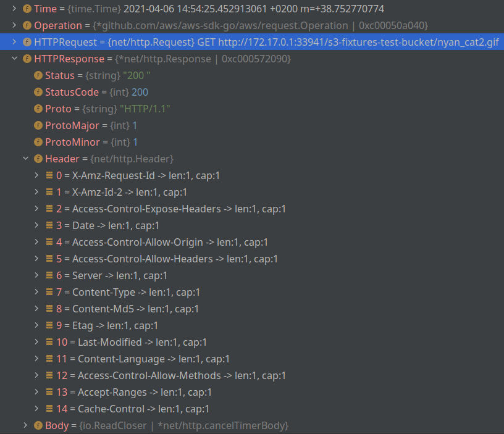
Task: Click the *net/http.Response pointer value
Action: 203,59
